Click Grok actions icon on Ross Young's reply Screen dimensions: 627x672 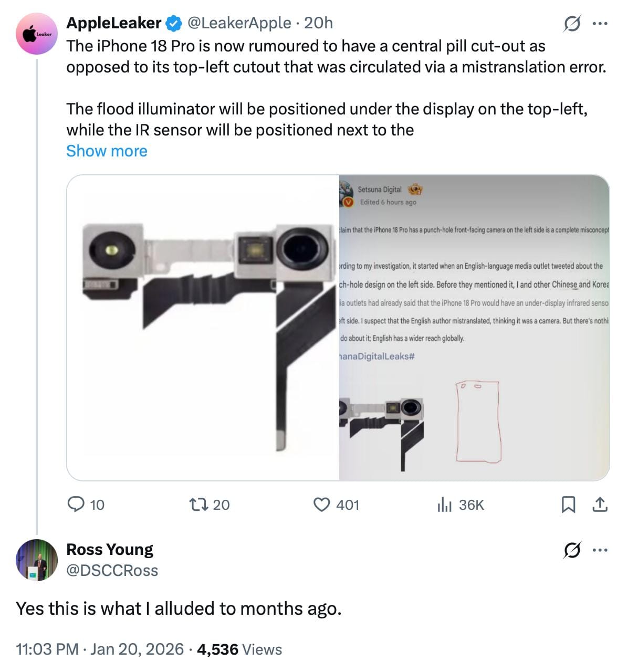[x=572, y=551]
